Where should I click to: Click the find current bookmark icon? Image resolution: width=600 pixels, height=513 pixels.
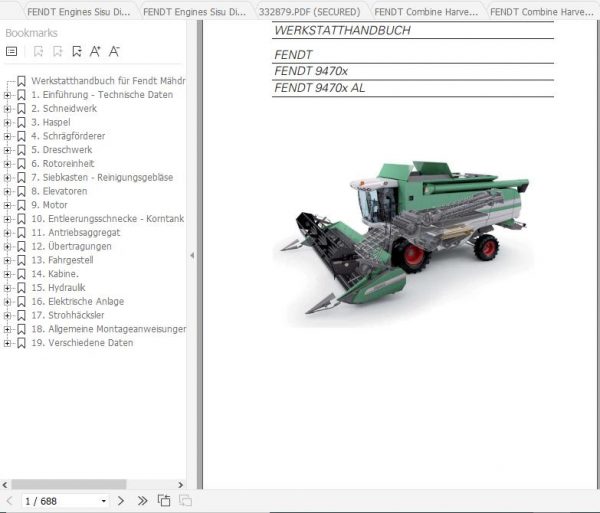click(77, 51)
